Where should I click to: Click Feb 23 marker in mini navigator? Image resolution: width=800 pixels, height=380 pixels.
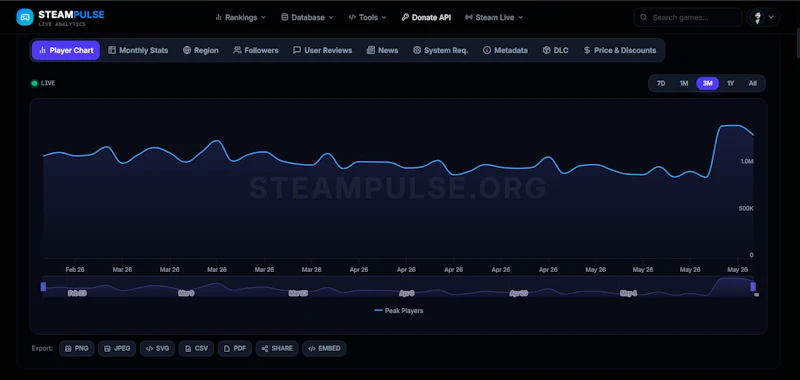coord(77,293)
